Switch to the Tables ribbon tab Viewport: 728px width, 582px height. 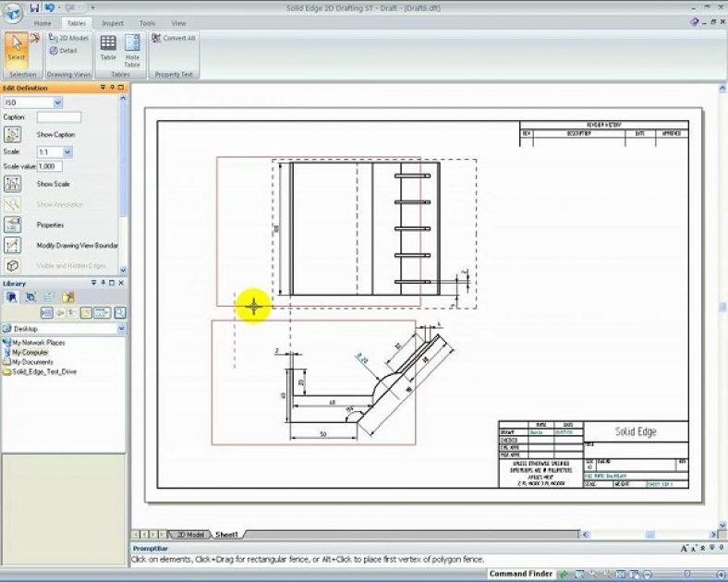pyautogui.click(x=77, y=23)
